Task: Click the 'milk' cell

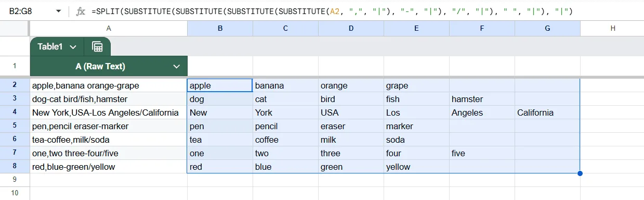Action: tap(351, 140)
